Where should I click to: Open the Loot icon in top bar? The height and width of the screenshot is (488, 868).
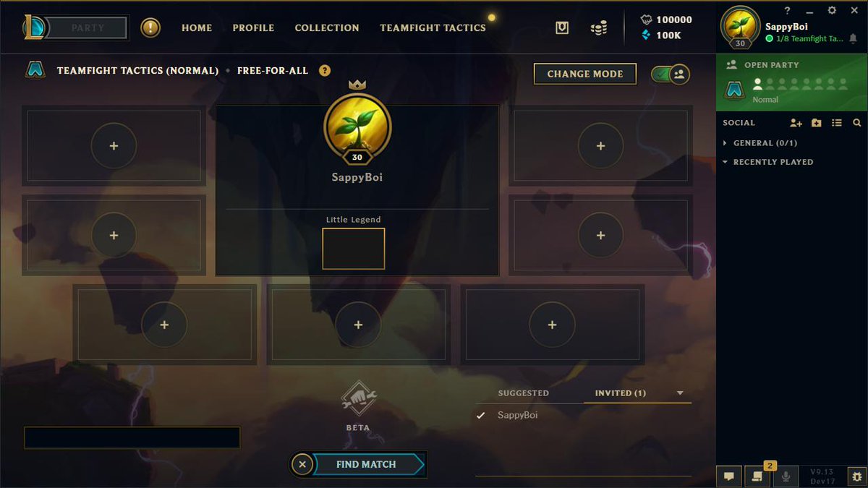561,27
